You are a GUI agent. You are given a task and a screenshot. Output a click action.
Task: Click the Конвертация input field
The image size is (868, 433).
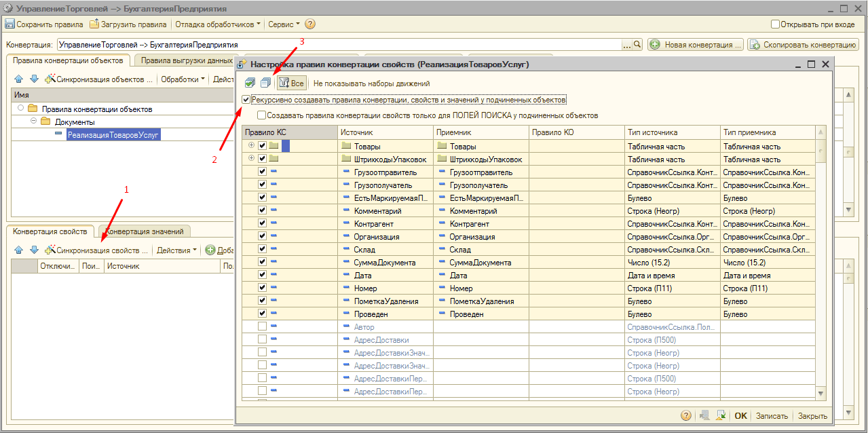pos(339,45)
